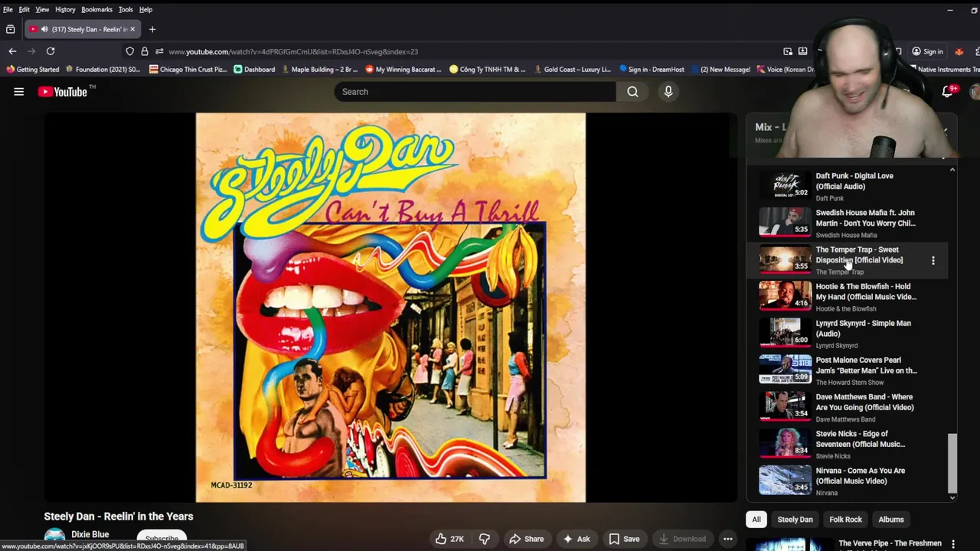Open the View menu

(42, 9)
